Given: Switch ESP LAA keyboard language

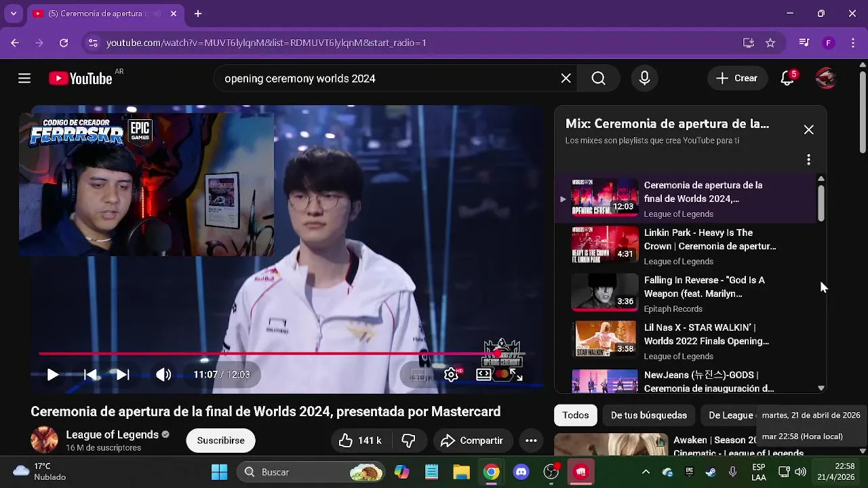Looking at the screenshot, I should click(759, 472).
